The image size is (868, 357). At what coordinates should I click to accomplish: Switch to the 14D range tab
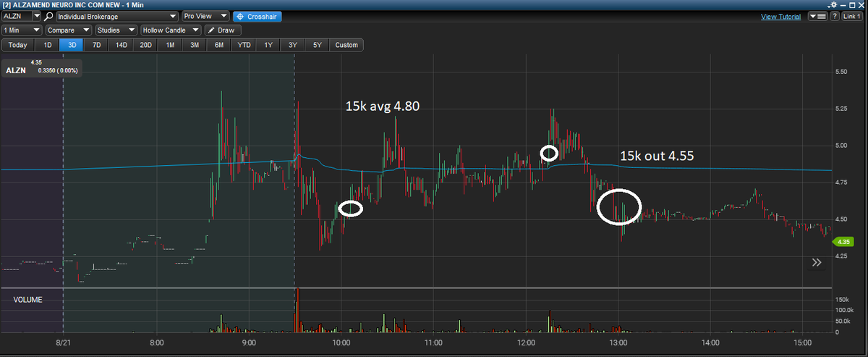(121, 45)
